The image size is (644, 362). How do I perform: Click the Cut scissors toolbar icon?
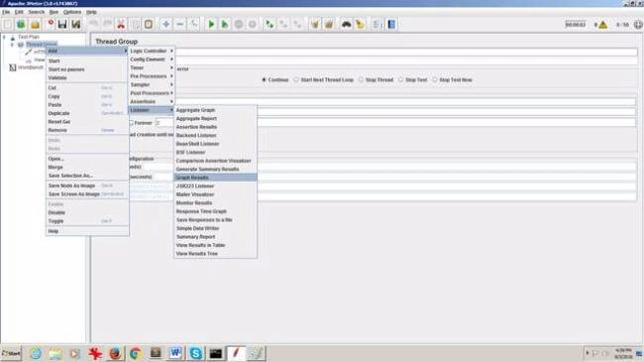[121, 24]
